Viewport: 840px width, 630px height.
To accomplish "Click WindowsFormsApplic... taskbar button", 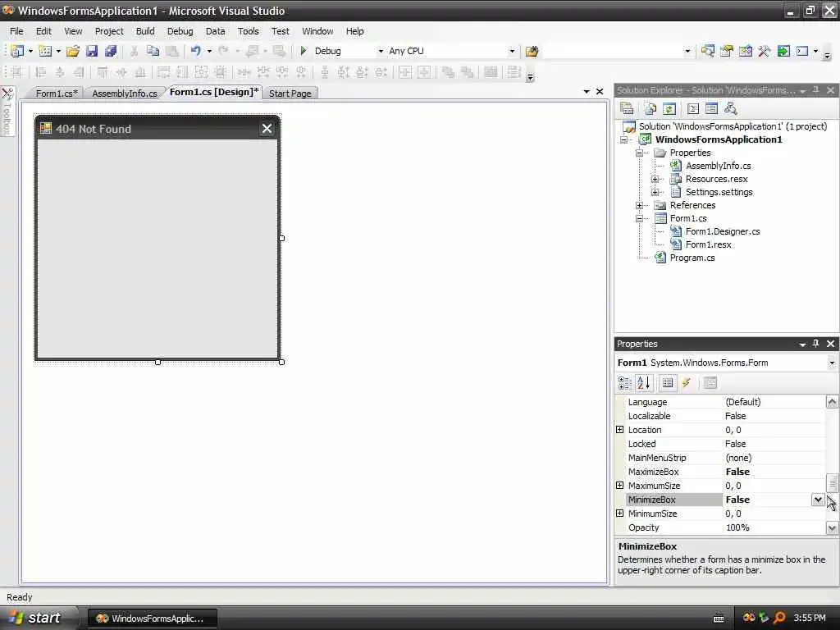I will click(x=152, y=619).
